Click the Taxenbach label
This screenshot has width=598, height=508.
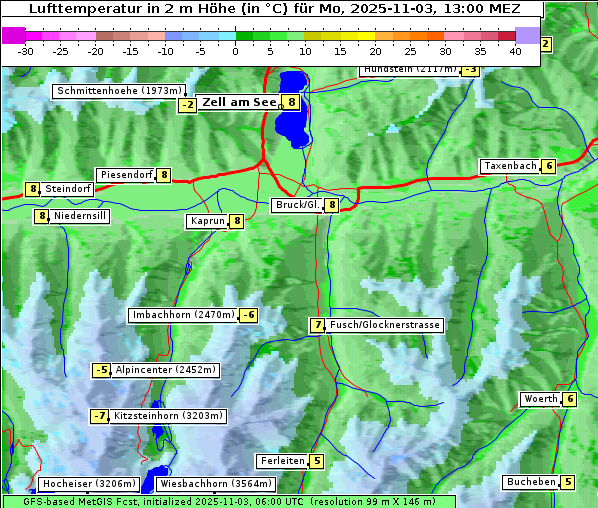point(510,166)
